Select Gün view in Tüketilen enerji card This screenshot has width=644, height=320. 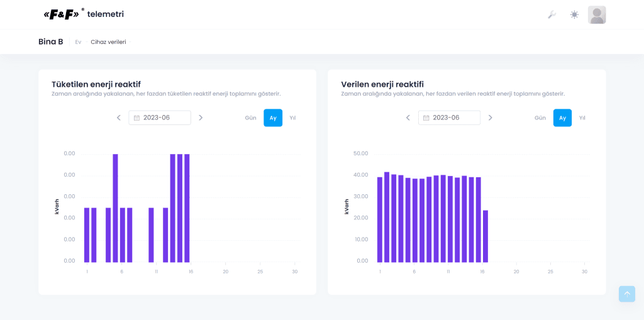250,118
